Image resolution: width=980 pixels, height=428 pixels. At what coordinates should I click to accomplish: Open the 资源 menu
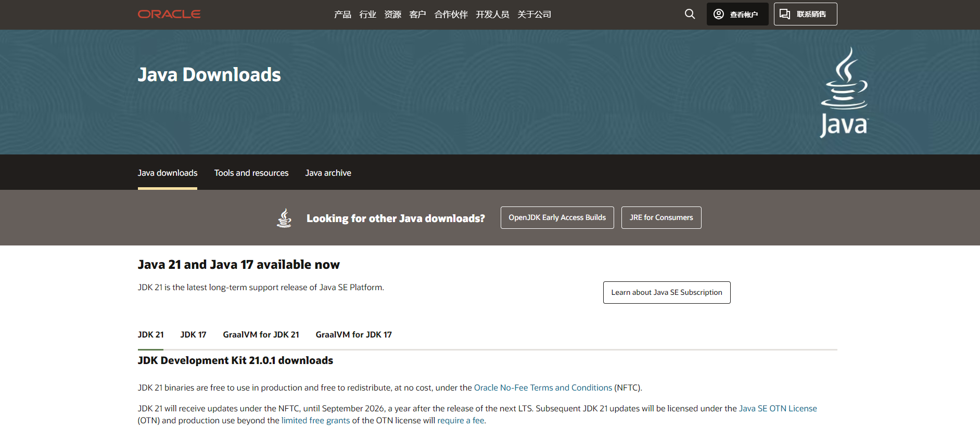point(392,15)
